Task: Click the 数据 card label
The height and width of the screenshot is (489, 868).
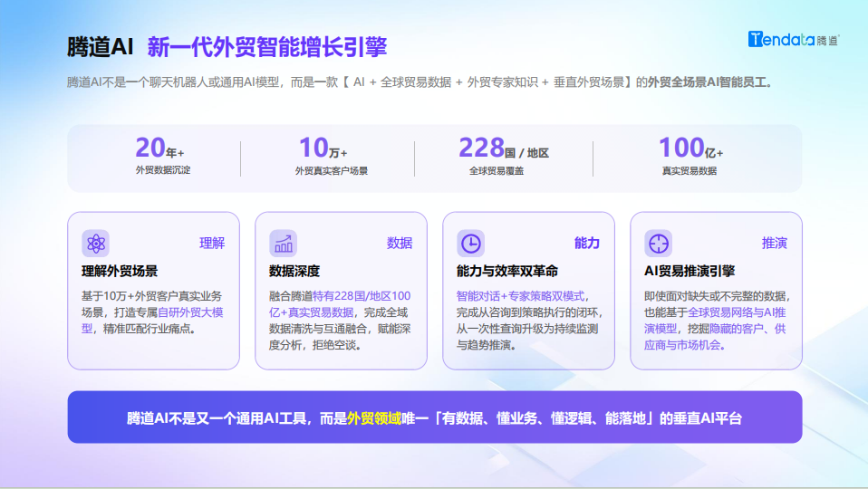Action: [400, 243]
